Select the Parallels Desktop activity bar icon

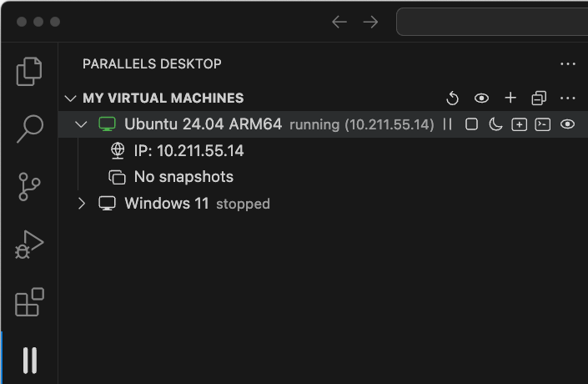[30, 361]
